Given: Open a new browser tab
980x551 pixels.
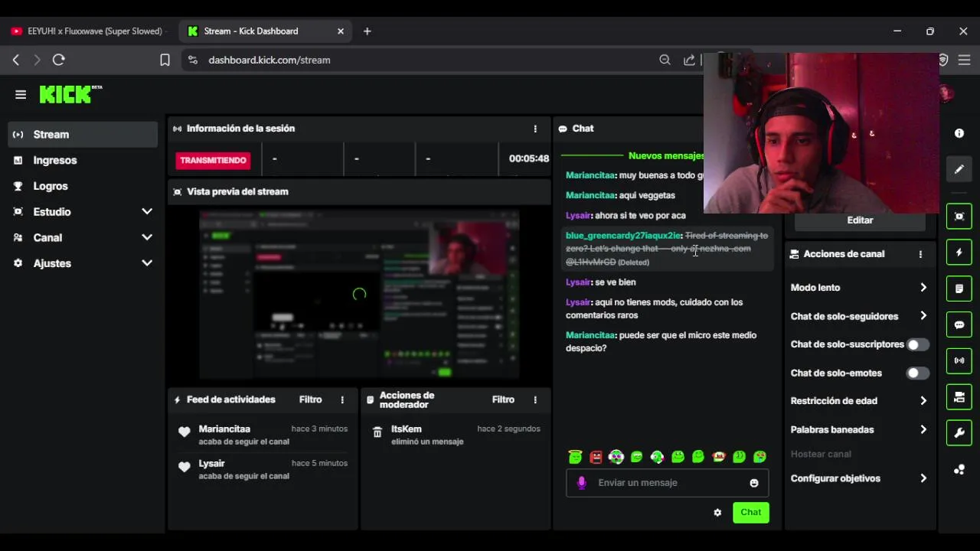Looking at the screenshot, I should tap(367, 31).
